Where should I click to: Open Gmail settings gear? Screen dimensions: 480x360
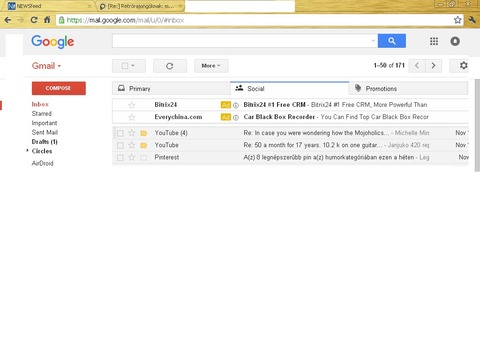(x=463, y=66)
